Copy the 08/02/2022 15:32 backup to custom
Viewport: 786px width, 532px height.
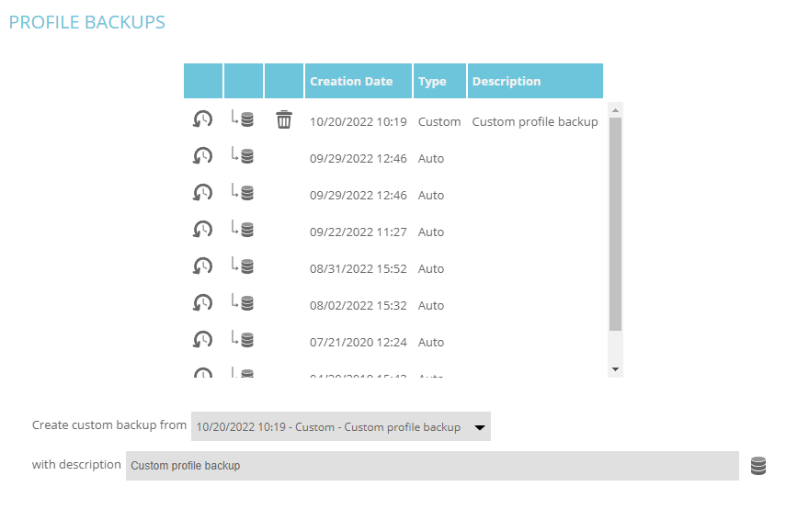click(243, 303)
